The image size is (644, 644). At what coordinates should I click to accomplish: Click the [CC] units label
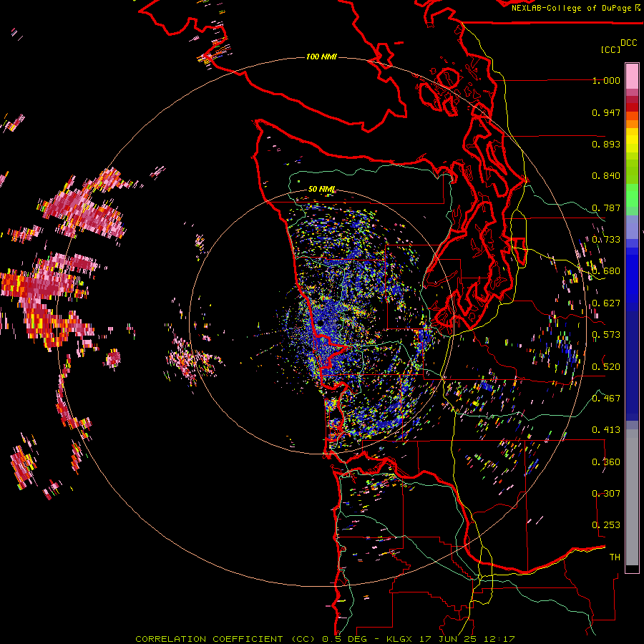(x=610, y=49)
